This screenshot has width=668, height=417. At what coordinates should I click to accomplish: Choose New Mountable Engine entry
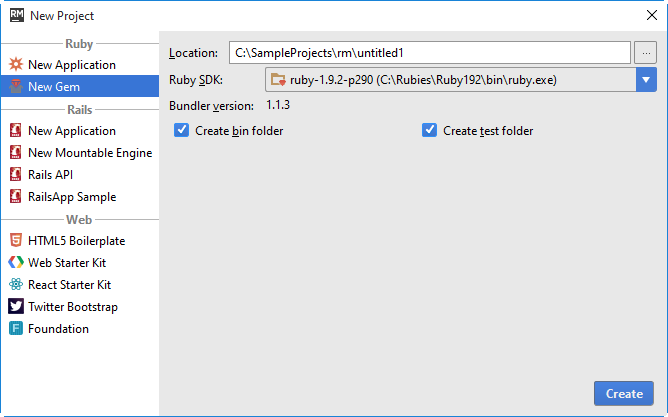click(80, 153)
